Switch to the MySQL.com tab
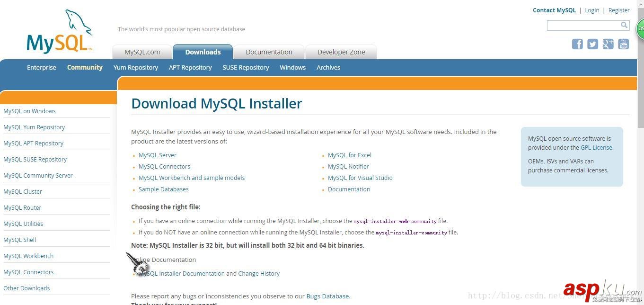Viewport: 644px width, 305px height. point(142,52)
